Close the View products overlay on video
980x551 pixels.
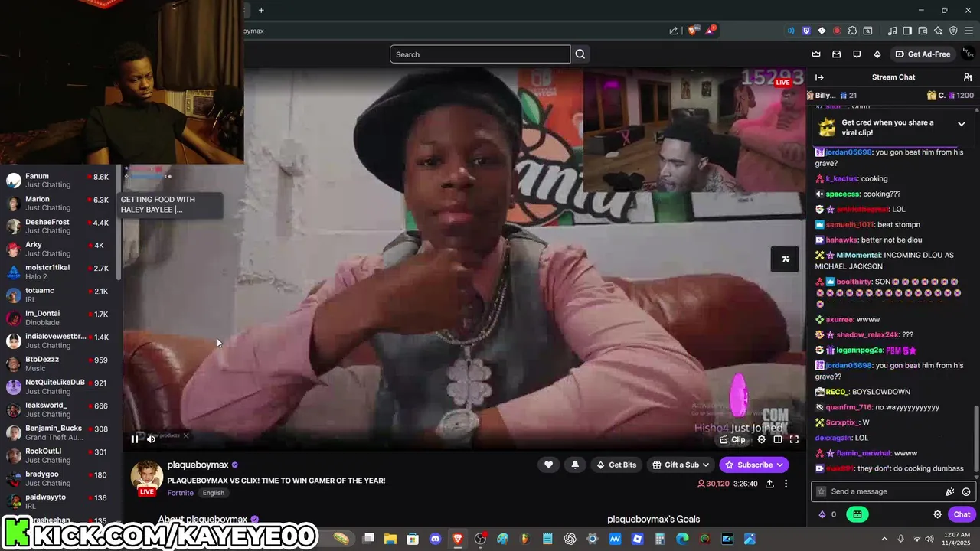(x=186, y=435)
